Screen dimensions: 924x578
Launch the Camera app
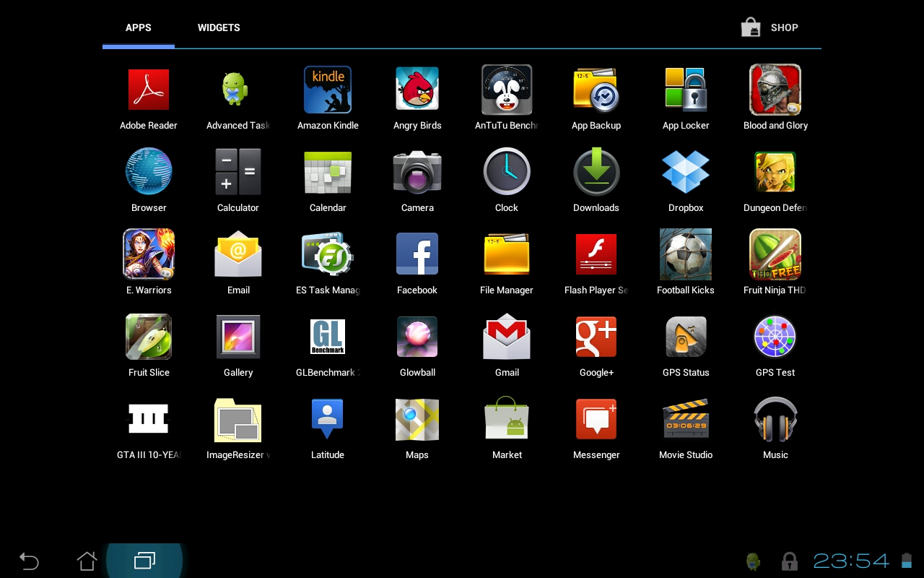point(417,172)
